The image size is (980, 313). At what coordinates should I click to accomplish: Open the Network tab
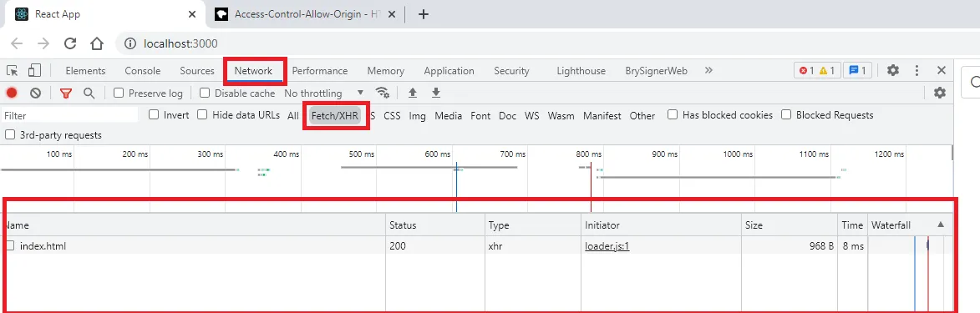tap(254, 71)
